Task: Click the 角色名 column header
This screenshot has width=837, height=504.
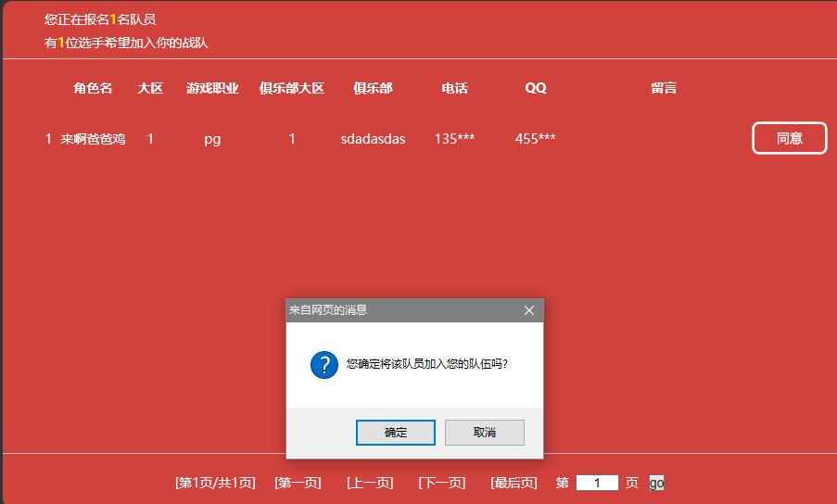Action: pyautogui.click(x=93, y=88)
